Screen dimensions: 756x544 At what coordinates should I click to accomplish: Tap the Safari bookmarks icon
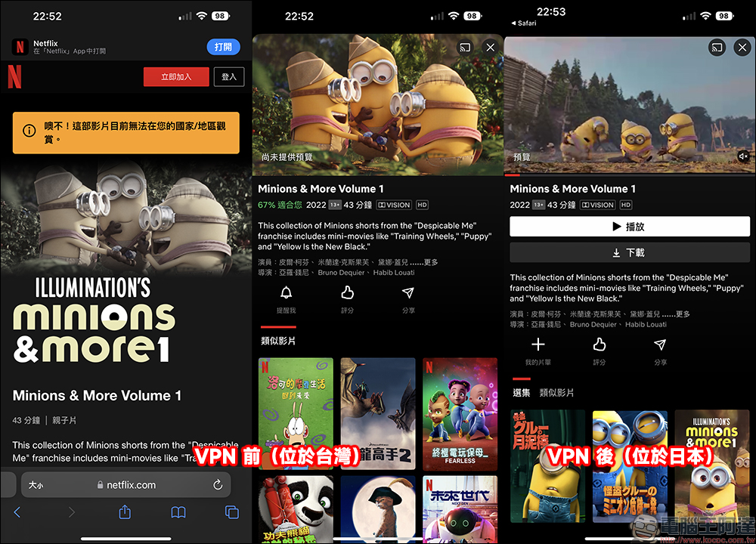tap(178, 512)
